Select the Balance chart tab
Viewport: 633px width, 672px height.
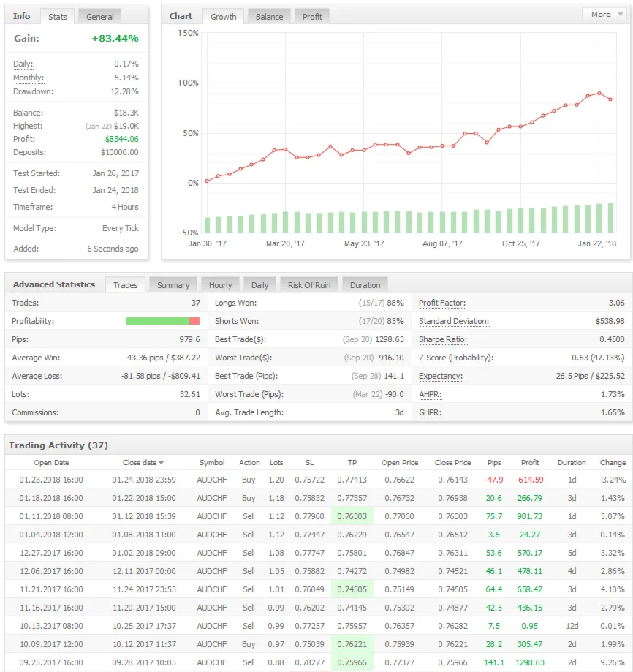point(269,16)
